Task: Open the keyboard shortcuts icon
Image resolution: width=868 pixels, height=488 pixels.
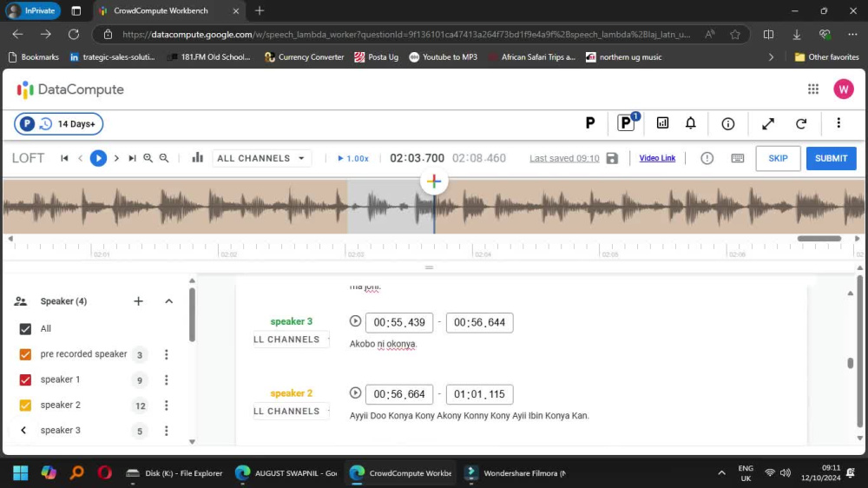Action: tap(737, 158)
